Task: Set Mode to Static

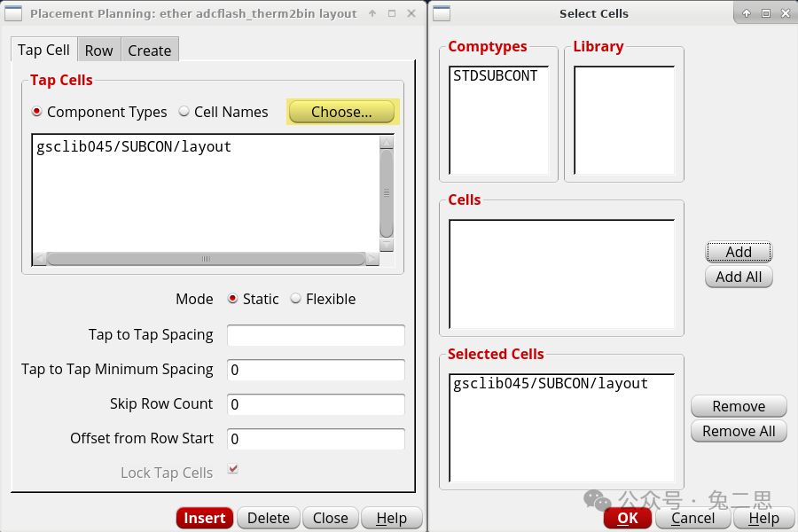Action: [x=232, y=299]
